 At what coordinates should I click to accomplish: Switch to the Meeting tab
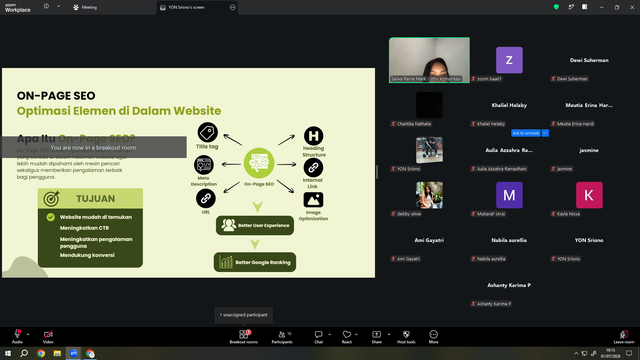pyautogui.click(x=85, y=7)
